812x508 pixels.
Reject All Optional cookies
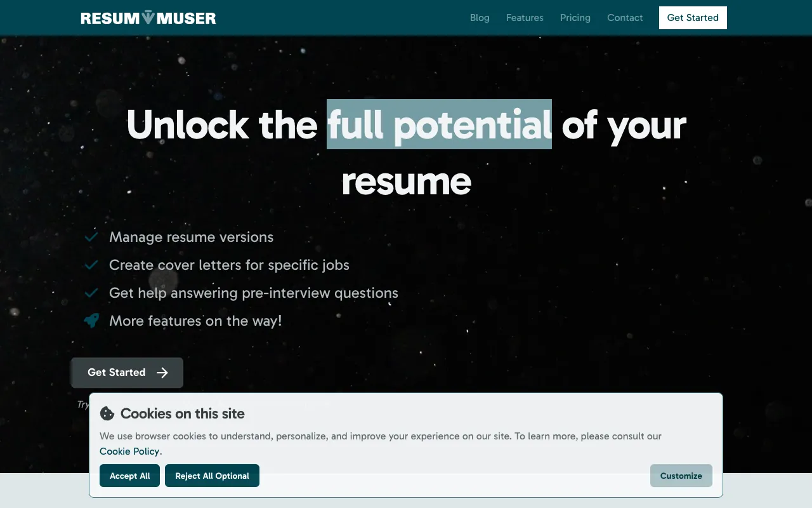pos(212,476)
